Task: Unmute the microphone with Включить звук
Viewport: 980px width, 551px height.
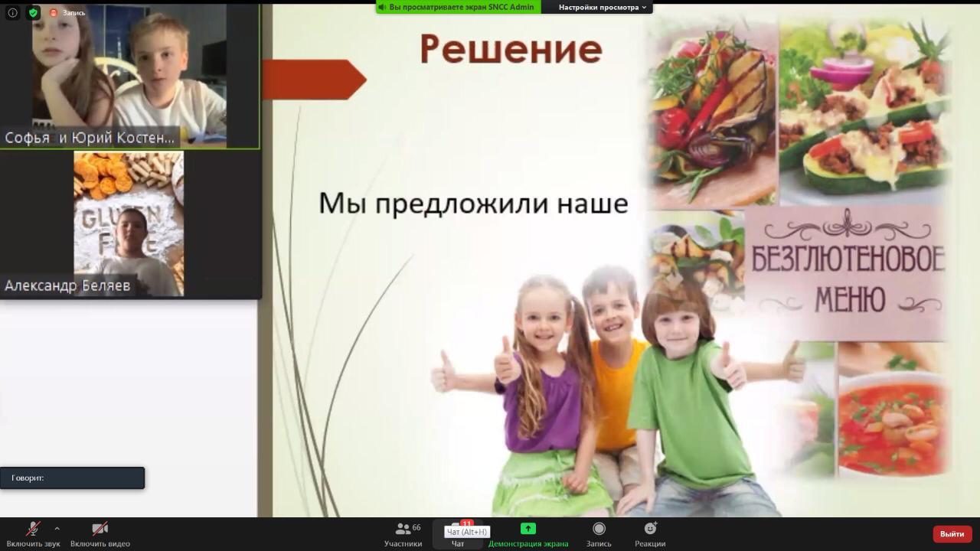Action: pos(32,533)
